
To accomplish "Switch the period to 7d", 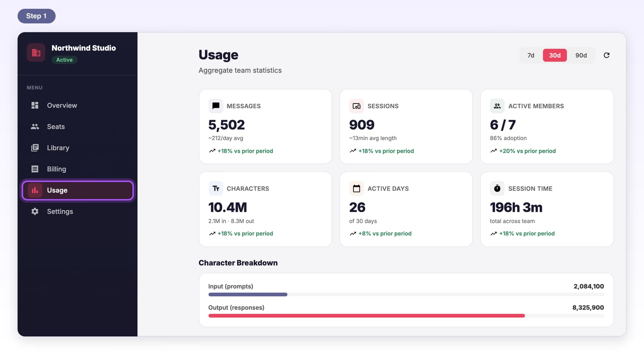I will 531,55.
